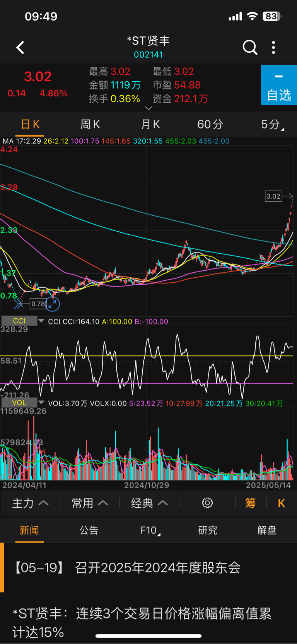Tap the 09:49 clock in the status bar

coord(41,16)
